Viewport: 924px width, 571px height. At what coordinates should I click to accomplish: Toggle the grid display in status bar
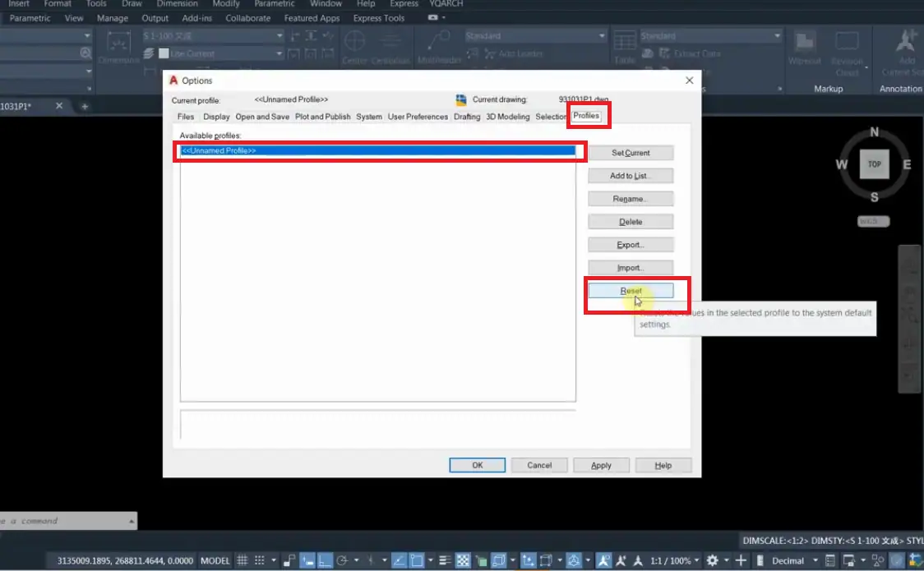pyautogui.click(x=243, y=560)
